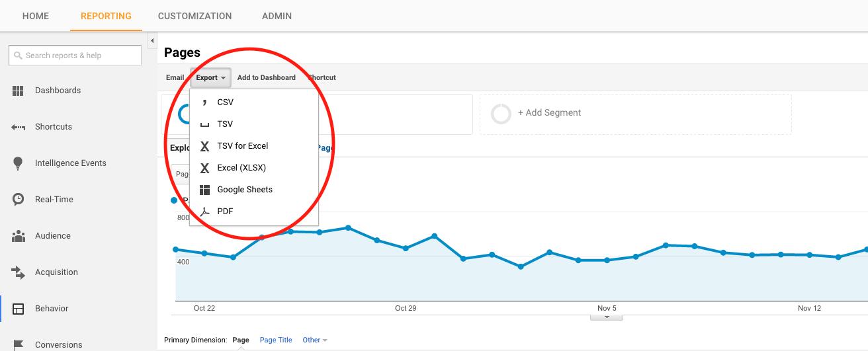868x351 pixels.
Task: Switch to the Customization tab
Action: pyautogui.click(x=195, y=16)
